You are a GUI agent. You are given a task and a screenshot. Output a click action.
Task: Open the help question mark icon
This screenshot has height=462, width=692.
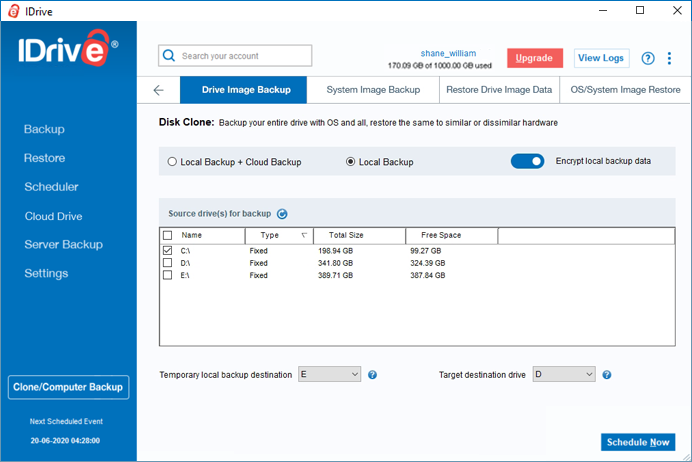point(647,58)
